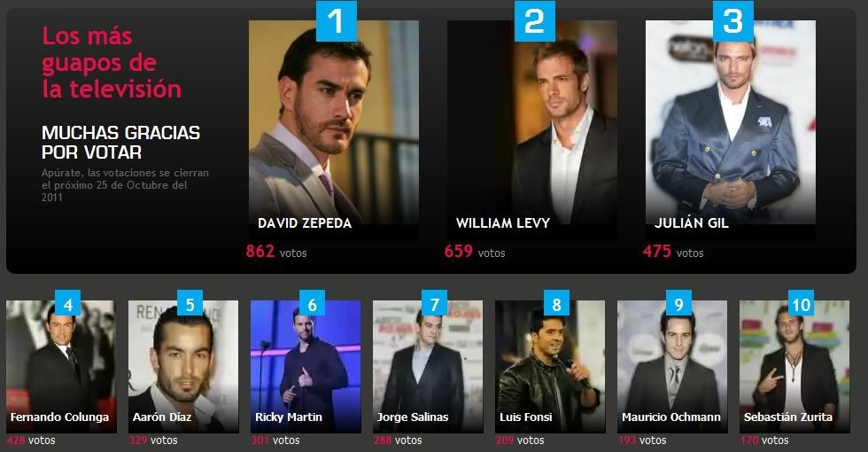This screenshot has height=452, width=868.
Task: Click the number 6 rank badge
Action: click(x=312, y=302)
